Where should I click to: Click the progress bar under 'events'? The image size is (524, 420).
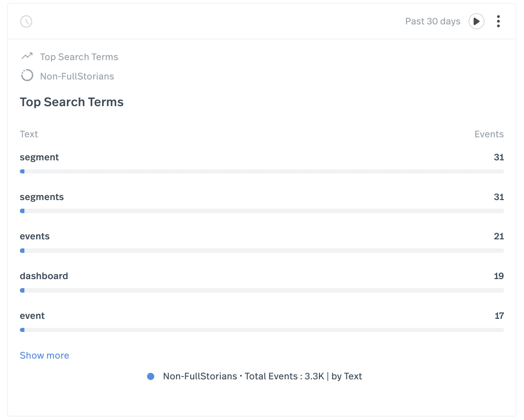262,251
